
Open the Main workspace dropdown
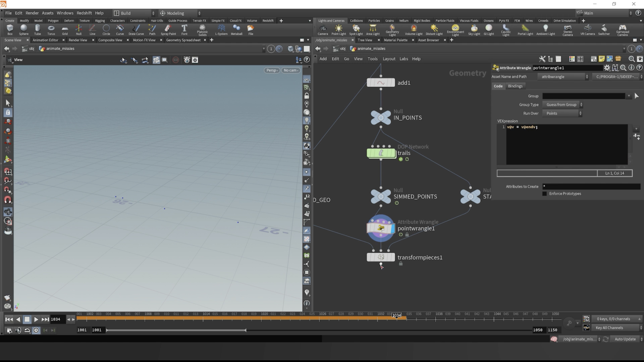coord(604,13)
